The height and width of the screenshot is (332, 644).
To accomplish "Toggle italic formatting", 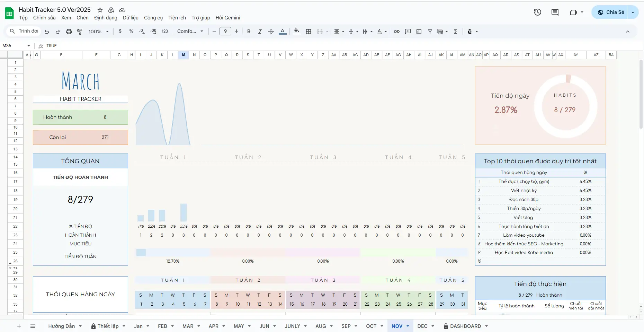I will pos(260,32).
